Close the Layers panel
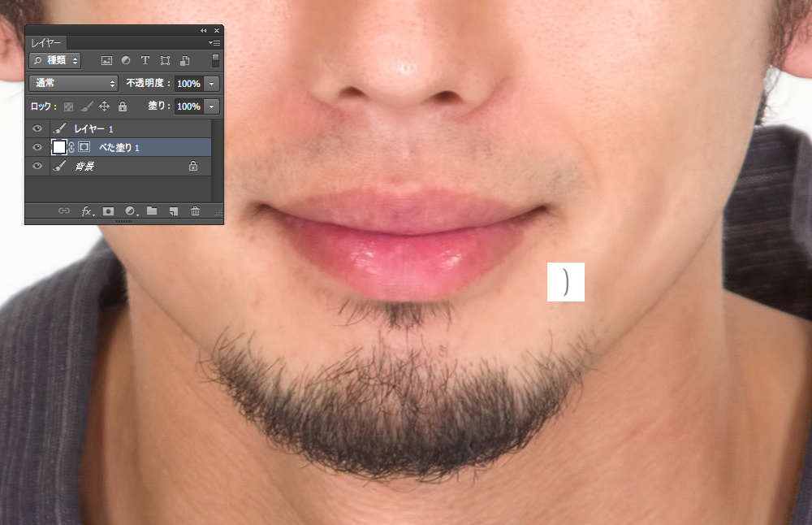Viewport: 812px width, 525px height. pos(217,31)
